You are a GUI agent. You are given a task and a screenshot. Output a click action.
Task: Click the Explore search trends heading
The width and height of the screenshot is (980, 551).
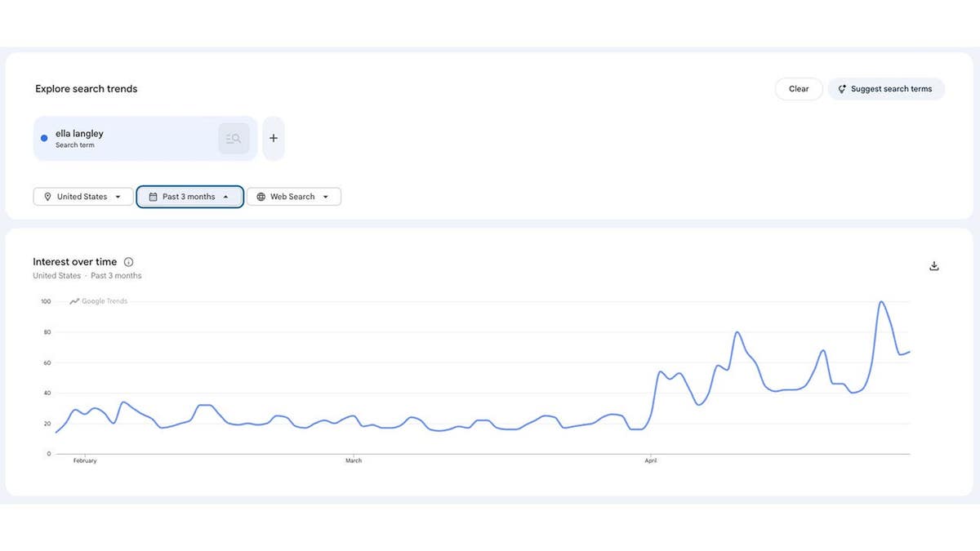pyautogui.click(x=86, y=88)
